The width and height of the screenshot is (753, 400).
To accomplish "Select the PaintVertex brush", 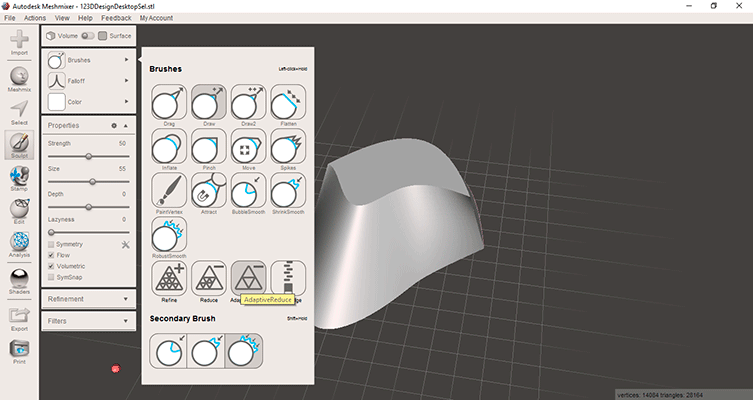I will click(169, 191).
